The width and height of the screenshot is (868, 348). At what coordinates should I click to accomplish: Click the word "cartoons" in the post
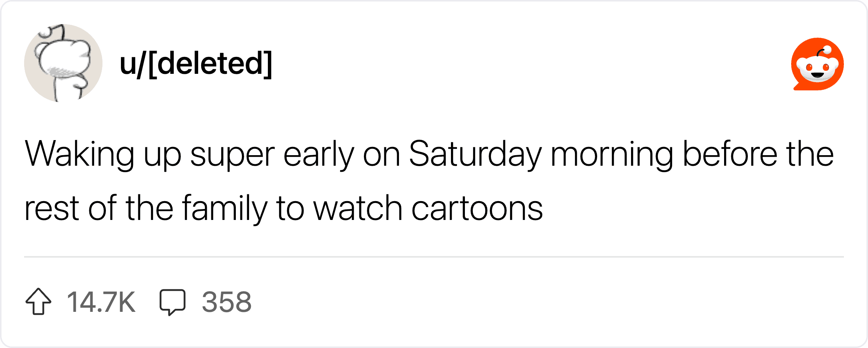tap(477, 209)
